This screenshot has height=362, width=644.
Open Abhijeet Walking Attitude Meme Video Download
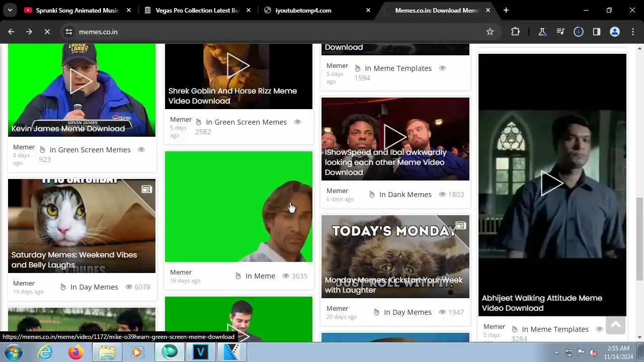pyautogui.click(x=542, y=303)
